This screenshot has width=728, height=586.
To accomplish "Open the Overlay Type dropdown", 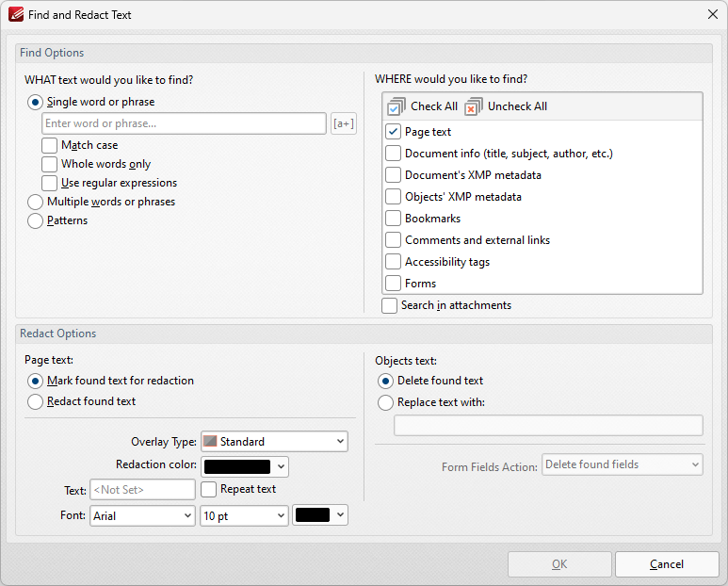I will tap(274, 442).
